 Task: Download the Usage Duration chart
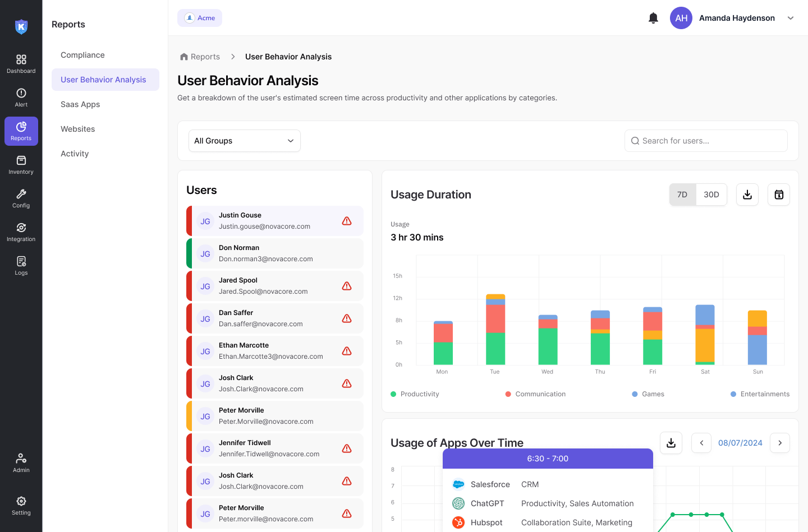[x=747, y=195]
